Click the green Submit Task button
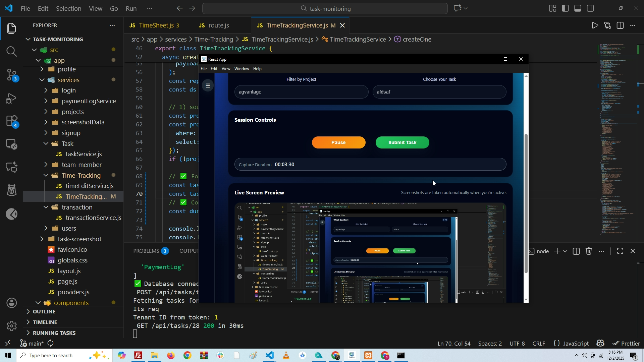This screenshot has width=644, height=362. (402, 142)
